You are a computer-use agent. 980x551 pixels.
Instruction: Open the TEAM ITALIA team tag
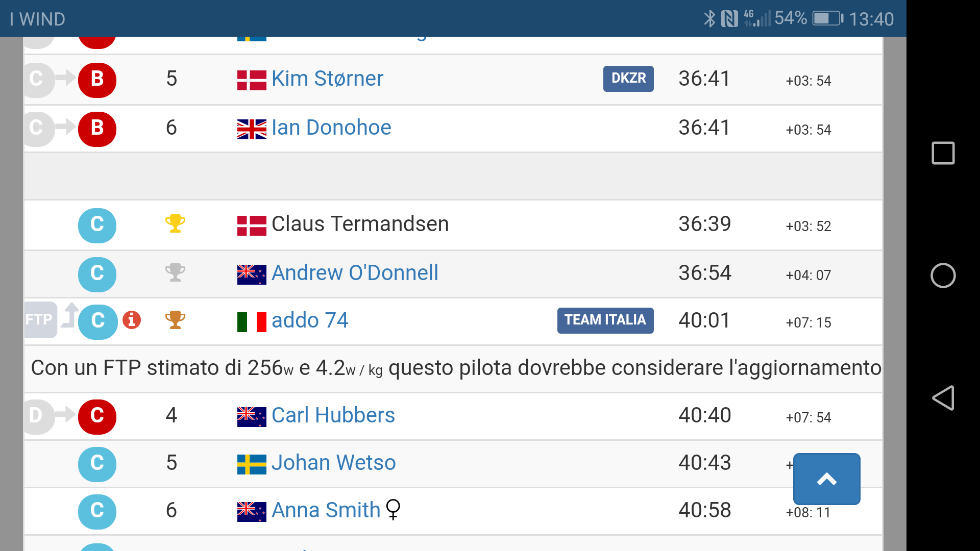click(605, 320)
